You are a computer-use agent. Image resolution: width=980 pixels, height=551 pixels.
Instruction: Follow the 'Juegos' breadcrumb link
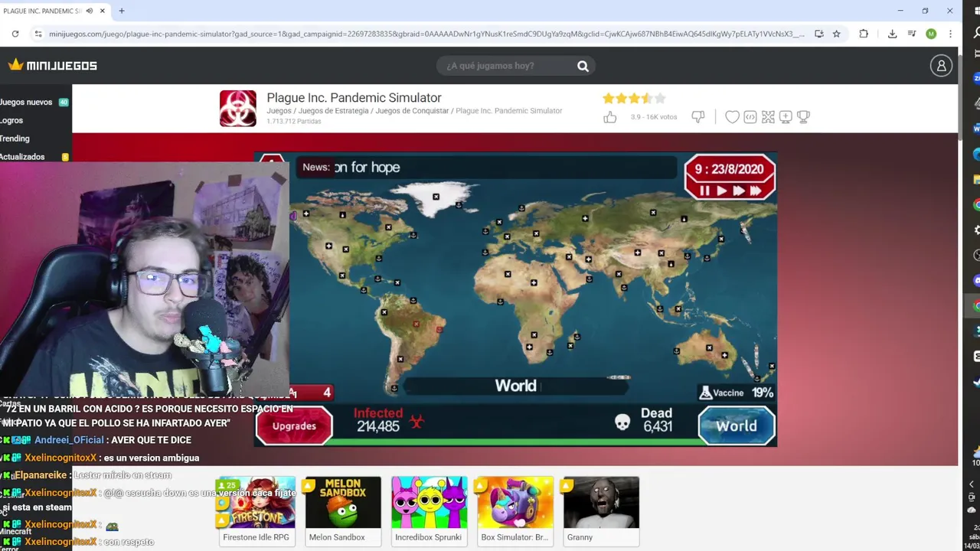[x=279, y=111]
